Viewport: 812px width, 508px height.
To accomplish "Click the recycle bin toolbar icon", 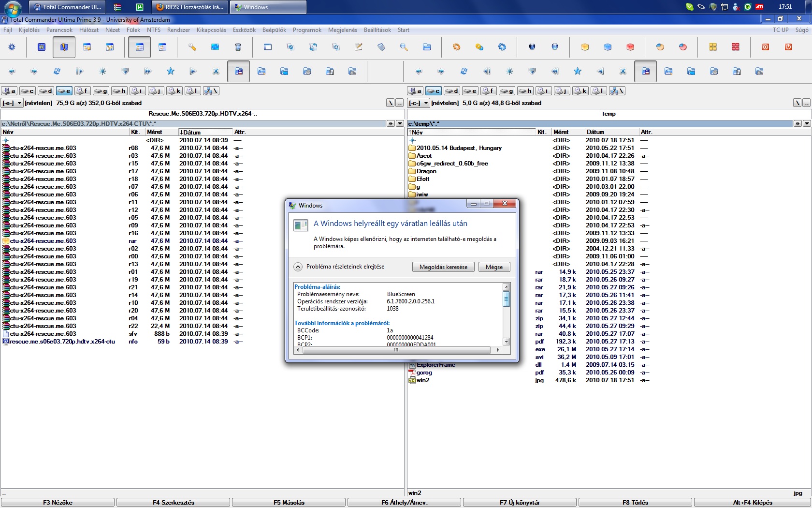I will (x=238, y=47).
